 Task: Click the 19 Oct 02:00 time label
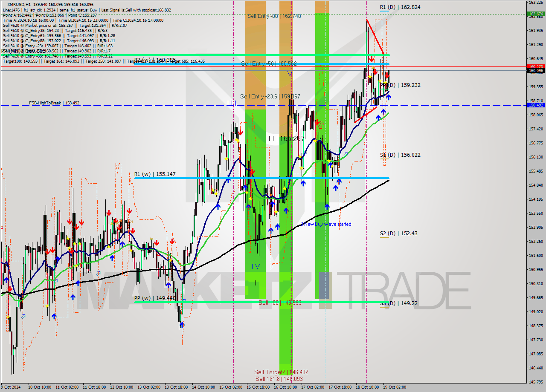(395, 387)
